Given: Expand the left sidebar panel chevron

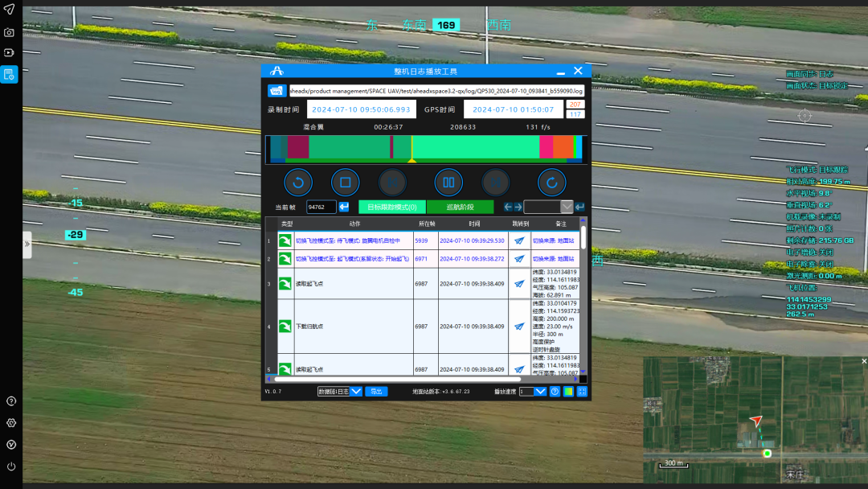Looking at the screenshot, I should click(27, 244).
